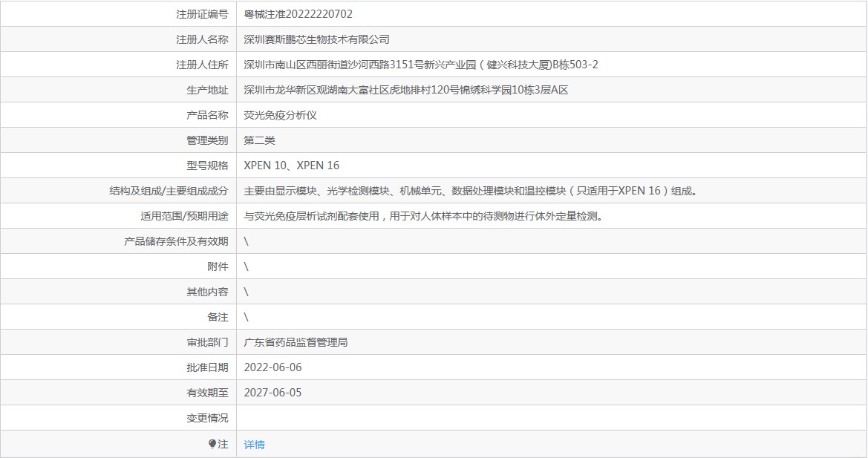Click intended use text starting 与荧光免疫层析试剂
The width and height of the screenshot is (868, 458).
pos(425,216)
